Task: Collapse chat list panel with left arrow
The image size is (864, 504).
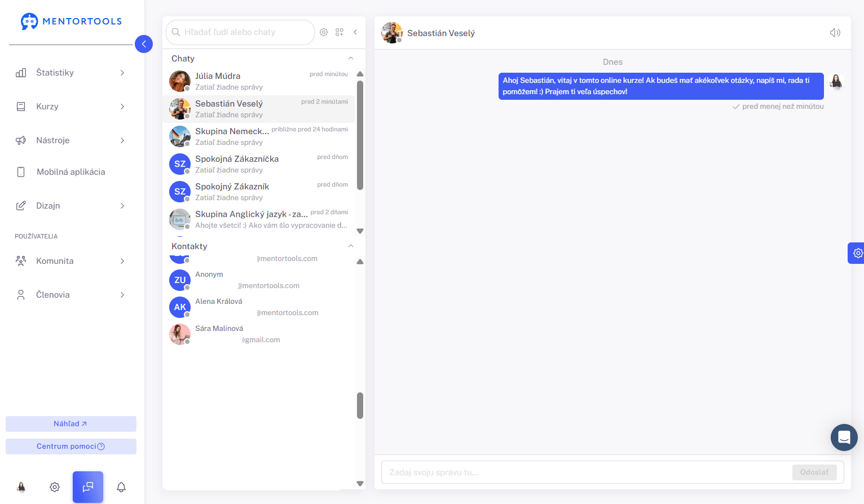Action: coord(355,32)
